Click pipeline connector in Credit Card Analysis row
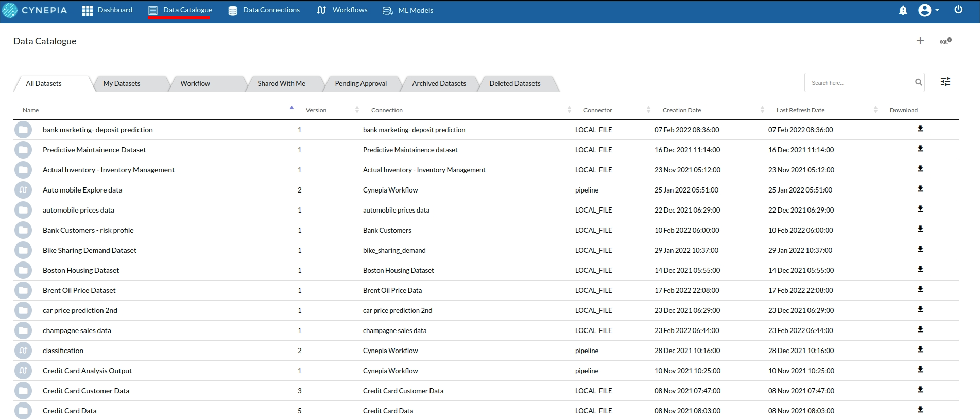This screenshot has height=420, width=980. (587, 371)
